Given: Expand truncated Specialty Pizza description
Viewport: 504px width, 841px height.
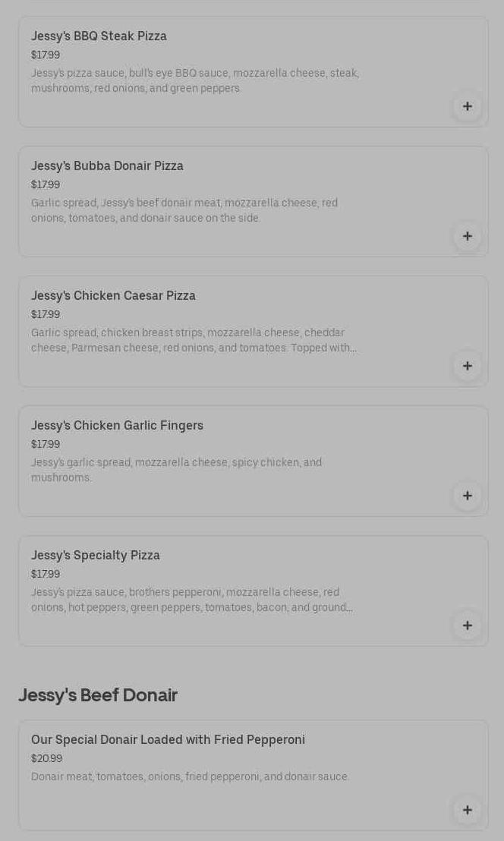Looking at the screenshot, I should [191, 600].
